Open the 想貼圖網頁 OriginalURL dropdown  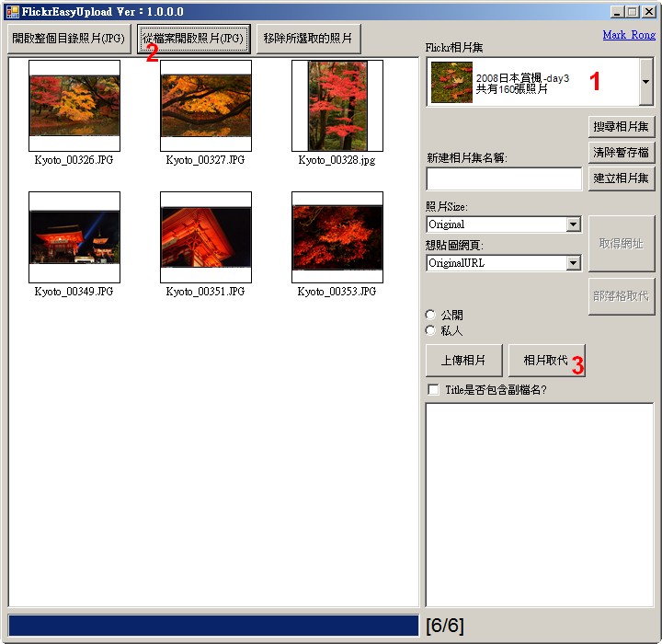573,263
